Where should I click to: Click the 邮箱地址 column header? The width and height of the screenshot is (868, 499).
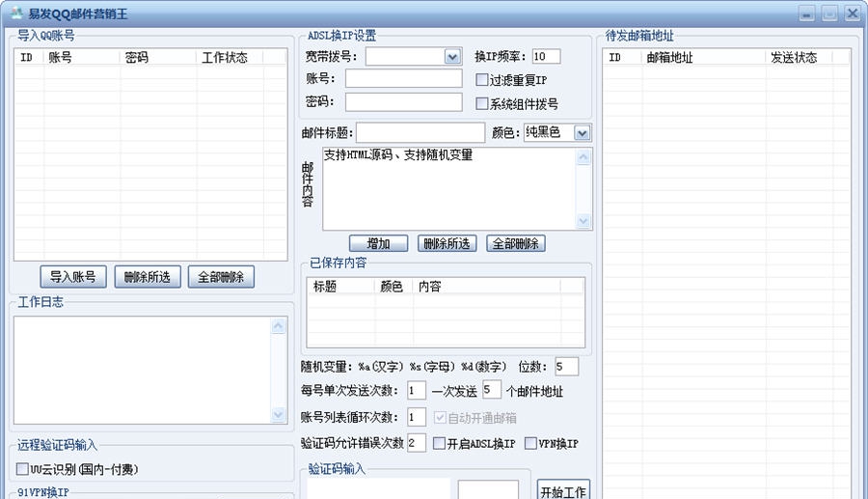coord(704,57)
